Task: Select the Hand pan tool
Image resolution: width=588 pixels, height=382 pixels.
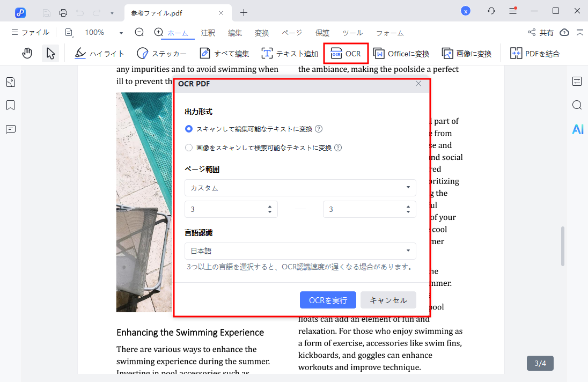Action: [27, 53]
